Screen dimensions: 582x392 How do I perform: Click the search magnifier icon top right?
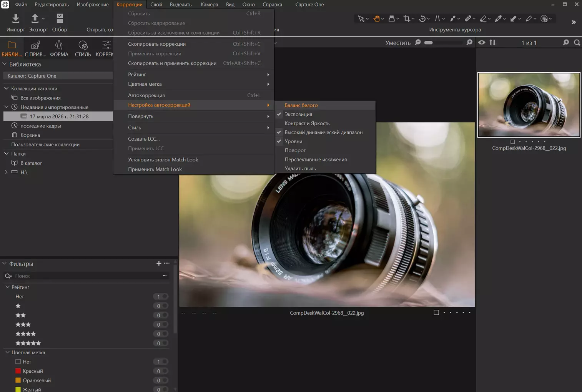[x=577, y=43]
